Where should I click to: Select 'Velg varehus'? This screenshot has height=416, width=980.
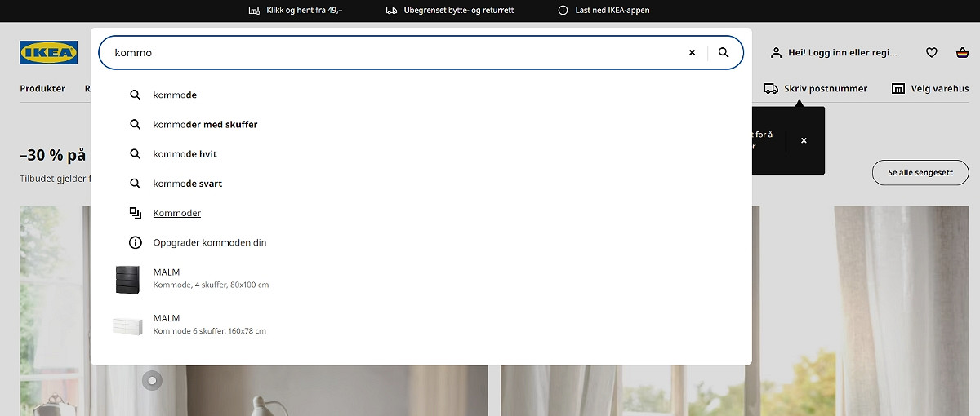940,88
